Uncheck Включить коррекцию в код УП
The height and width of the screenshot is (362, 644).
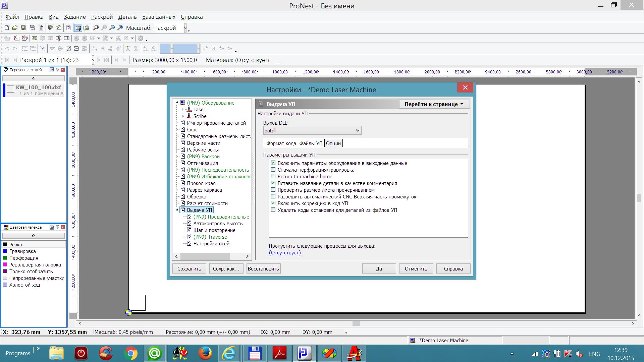[273, 203]
